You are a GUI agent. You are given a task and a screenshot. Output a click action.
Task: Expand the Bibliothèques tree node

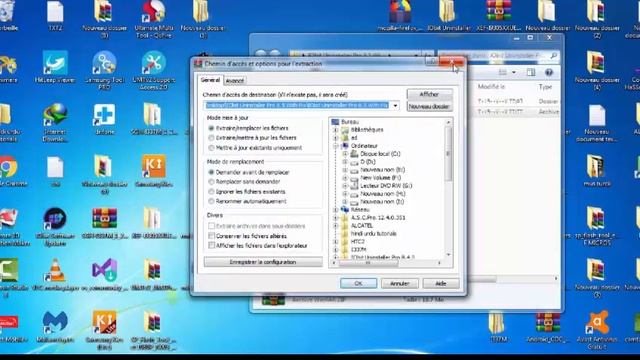coord(336,130)
